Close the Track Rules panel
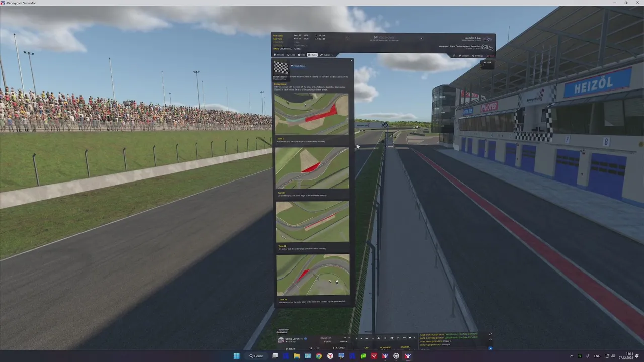Viewport: 644px width, 362px height. coord(351,60)
